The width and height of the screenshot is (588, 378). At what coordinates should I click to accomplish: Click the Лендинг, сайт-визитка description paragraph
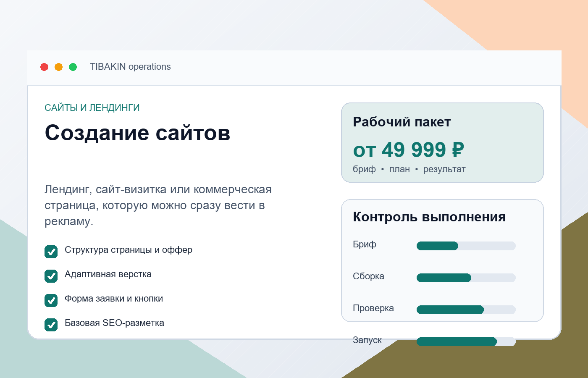coord(158,205)
